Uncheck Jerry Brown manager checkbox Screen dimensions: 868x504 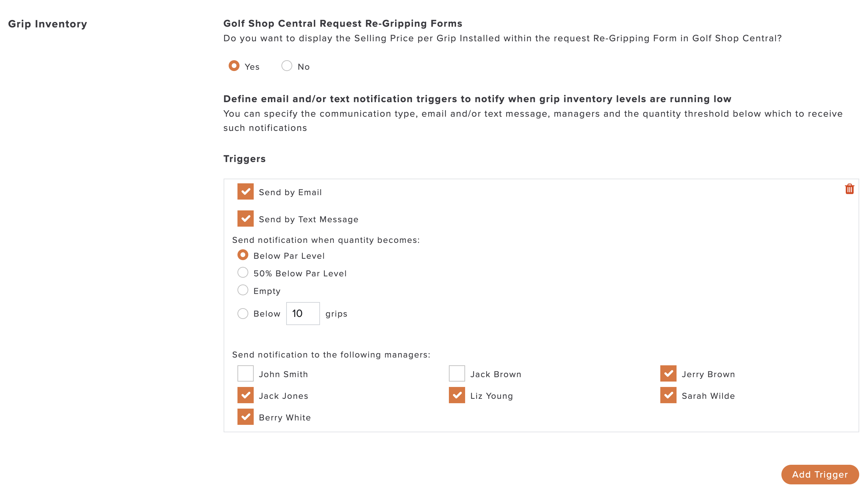coord(668,373)
